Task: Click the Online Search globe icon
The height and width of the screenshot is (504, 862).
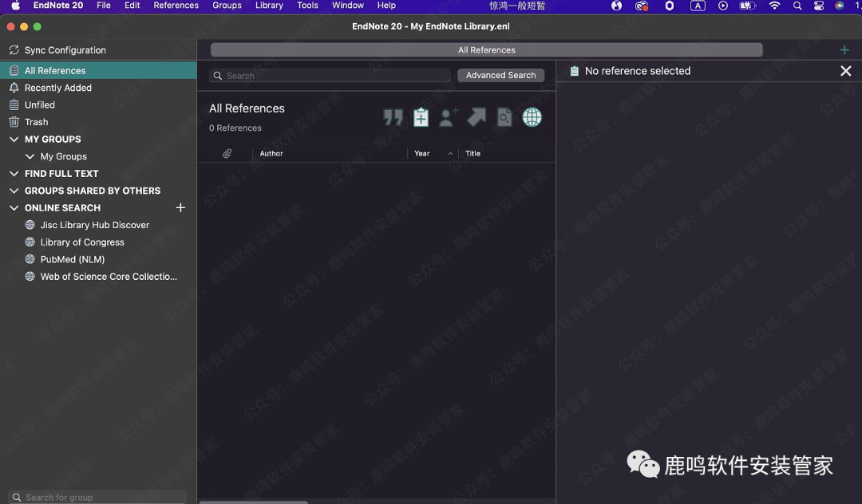Action: click(532, 117)
